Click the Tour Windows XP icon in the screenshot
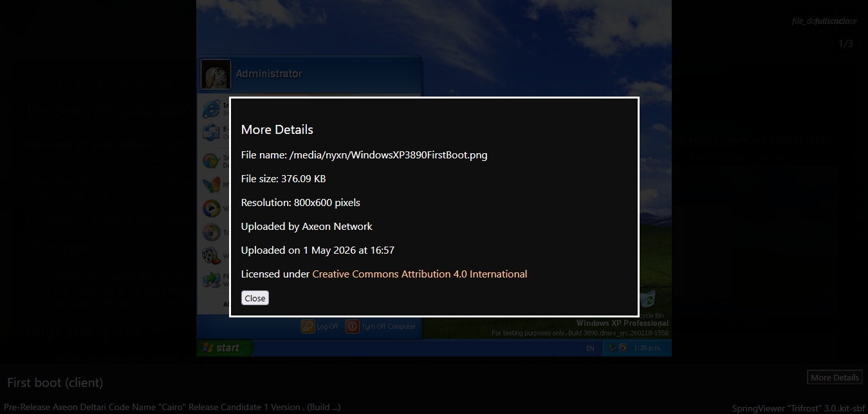868x414 pixels. pos(211,232)
